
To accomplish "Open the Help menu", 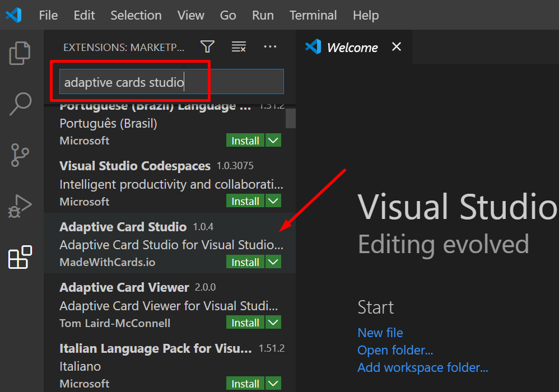I will [x=366, y=15].
